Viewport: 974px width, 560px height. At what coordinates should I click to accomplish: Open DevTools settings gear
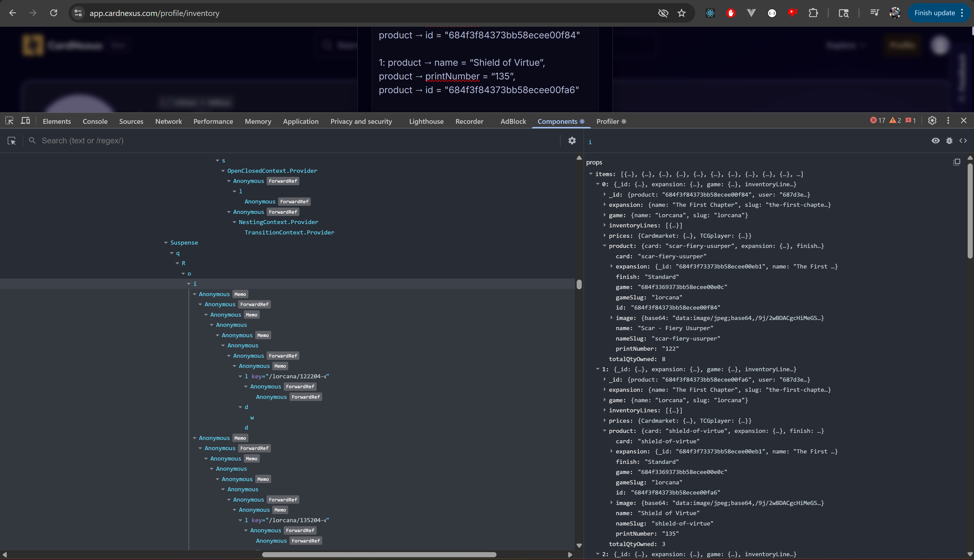pyautogui.click(x=932, y=121)
